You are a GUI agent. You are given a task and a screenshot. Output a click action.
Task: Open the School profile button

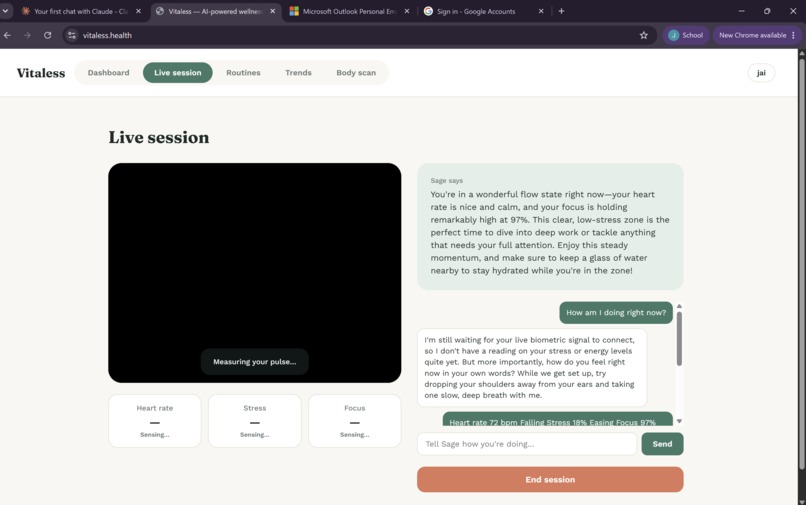tap(686, 35)
